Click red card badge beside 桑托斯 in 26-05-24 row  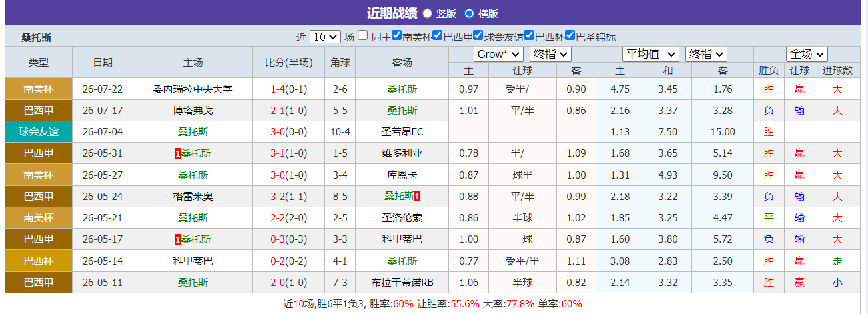(417, 197)
